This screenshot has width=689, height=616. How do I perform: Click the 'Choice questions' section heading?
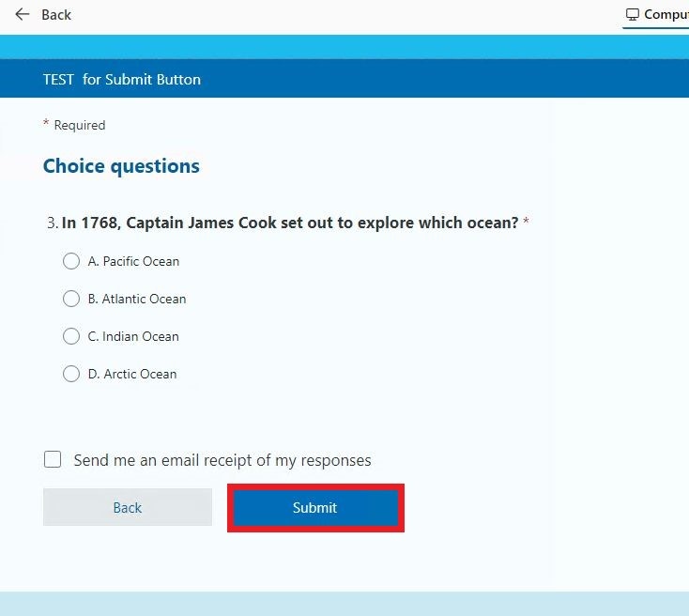point(121,166)
